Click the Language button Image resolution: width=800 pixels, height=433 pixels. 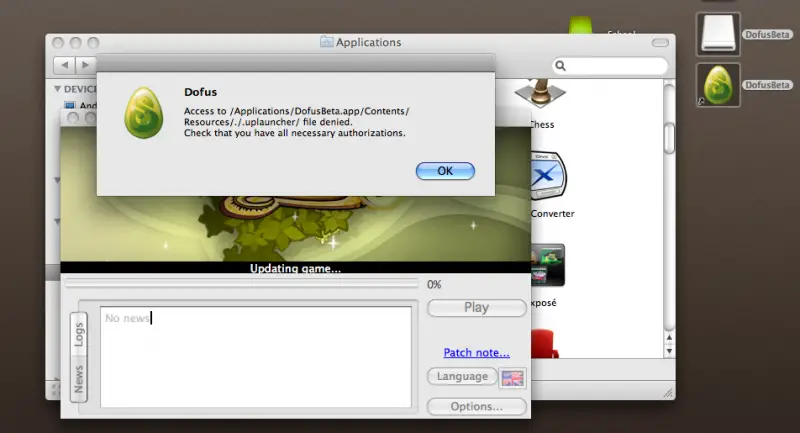pyautogui.click(x=462, y=376)
